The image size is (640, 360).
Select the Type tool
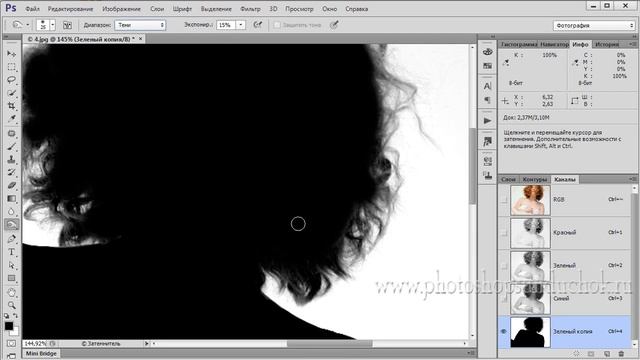(11, 252)
